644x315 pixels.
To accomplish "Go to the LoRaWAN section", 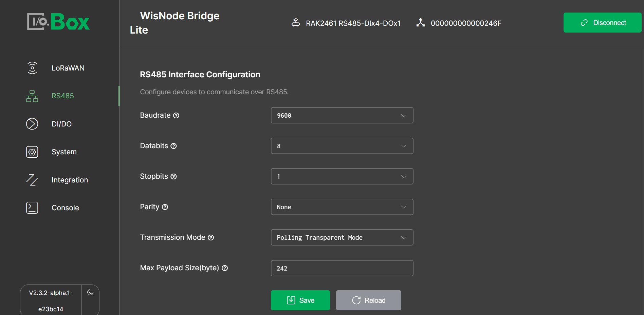I will [68, 68].
